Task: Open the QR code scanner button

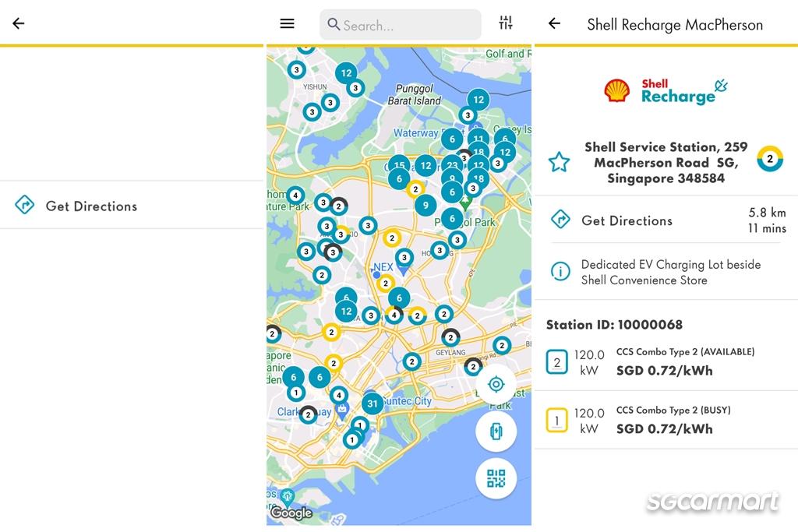Action: 496,478
